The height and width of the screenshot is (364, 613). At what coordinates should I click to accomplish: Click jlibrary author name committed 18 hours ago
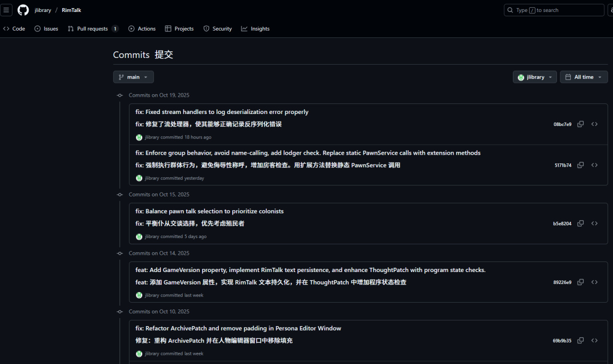[x=152, y=137]
